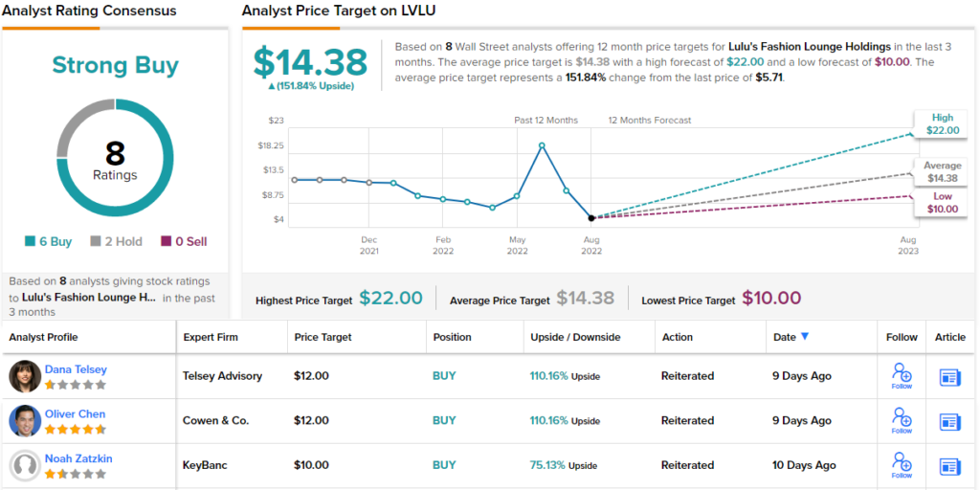Click the Expert Firm column header
The height and width of the screenshot is (490, 980).
pos(211,337)
